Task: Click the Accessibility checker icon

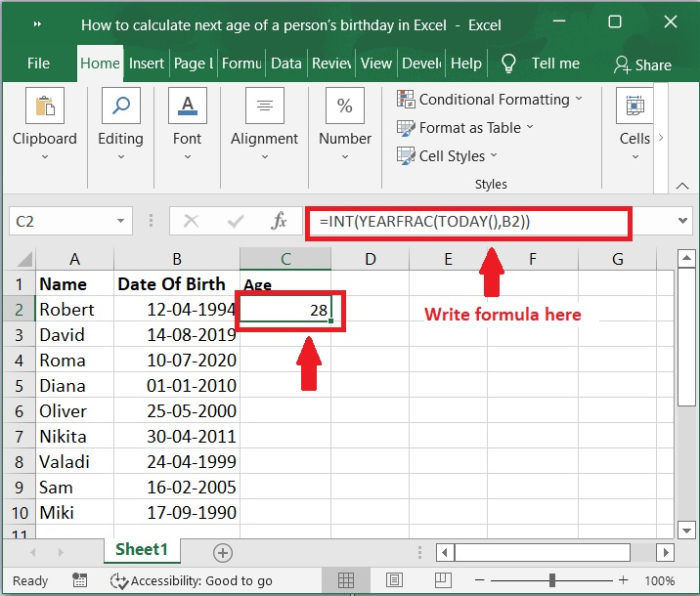Action: [x=119, y=581]
